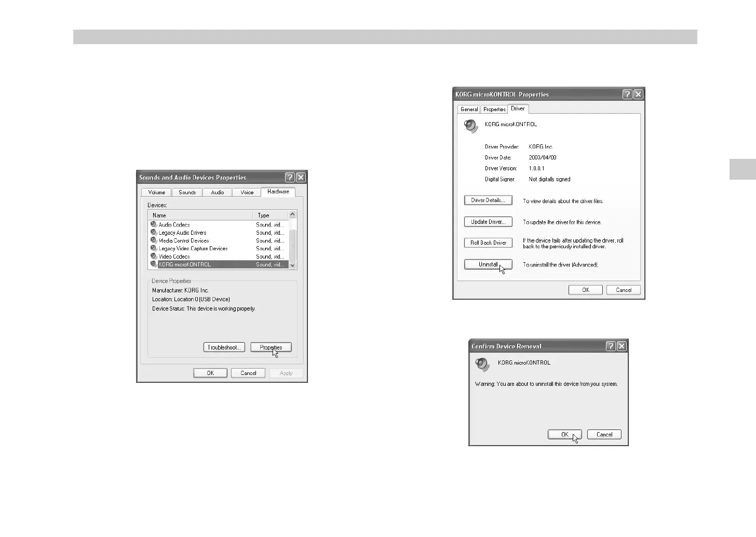Click the Driver Provider value 'KORG Inc.'
Screen dimensions: 756x537
coord(541,146)
